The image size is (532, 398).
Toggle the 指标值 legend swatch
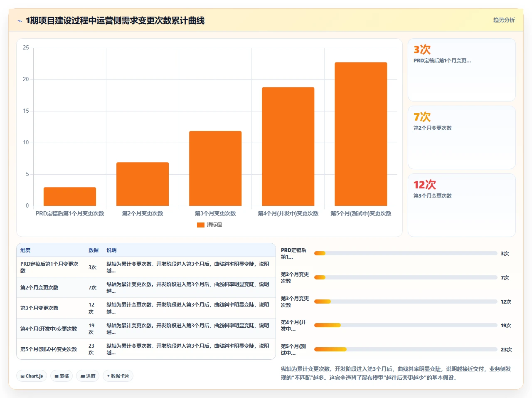coord(201,225)
